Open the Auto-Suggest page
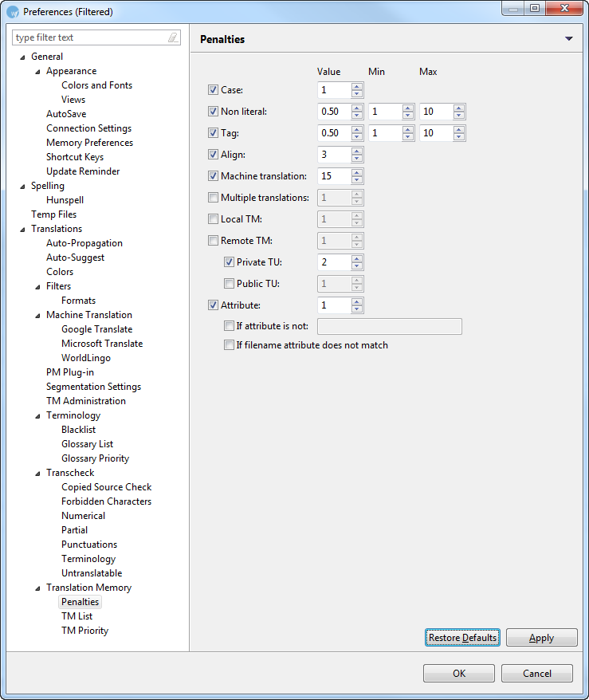 [x=76, y=258]
